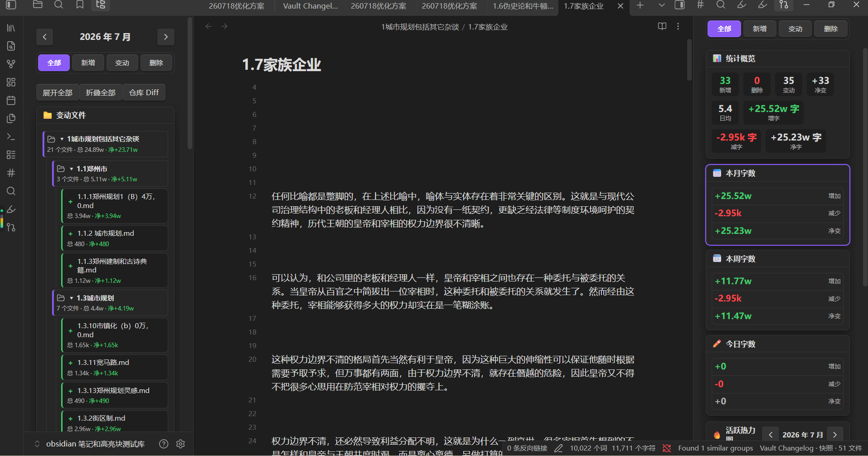The height and width of the screenshot is (456, 868).
Task: Toggle the left sidebar panel icon
Action: coord(11,5)
